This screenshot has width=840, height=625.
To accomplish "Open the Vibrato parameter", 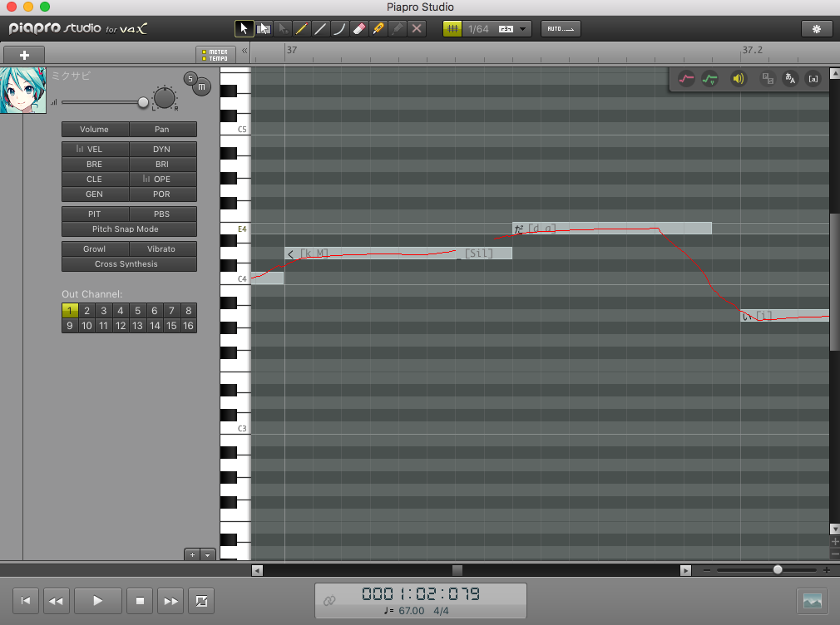I will click(162, 249).
